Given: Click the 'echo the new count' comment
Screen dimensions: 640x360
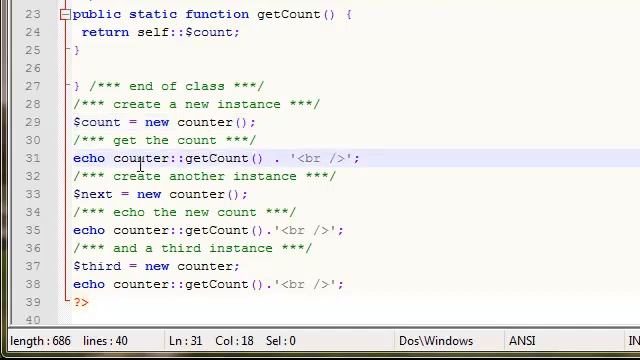Looking at the screenshot, I should 184,212.
